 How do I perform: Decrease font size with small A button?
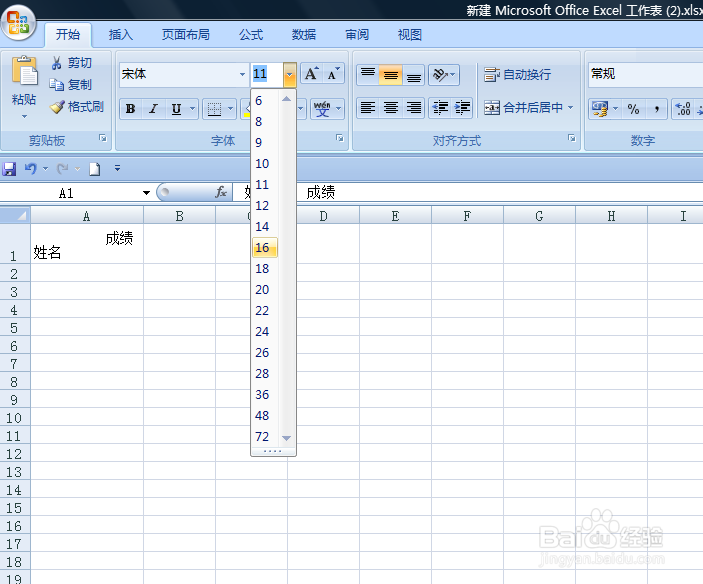pos(333,74)
